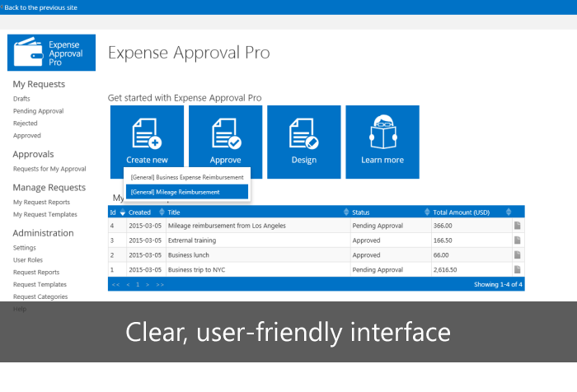
Task: Click Pending Approval status in row 4
Action: 378,226
